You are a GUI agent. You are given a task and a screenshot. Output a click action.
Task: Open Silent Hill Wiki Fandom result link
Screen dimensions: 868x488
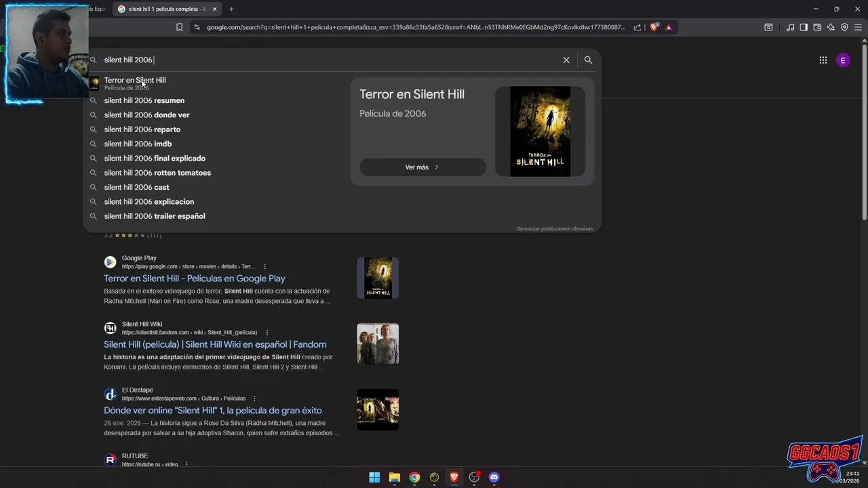(x=215, y=344)
